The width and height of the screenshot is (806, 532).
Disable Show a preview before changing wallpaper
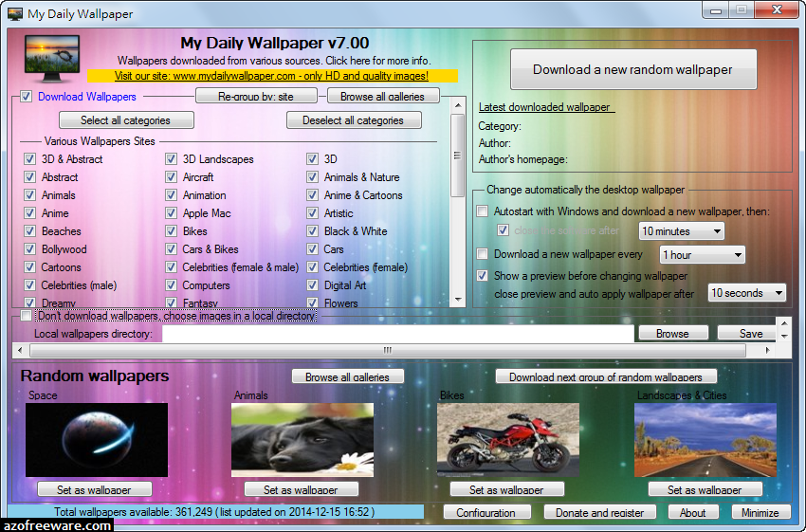pyautogui.click(x=483, y=276)
